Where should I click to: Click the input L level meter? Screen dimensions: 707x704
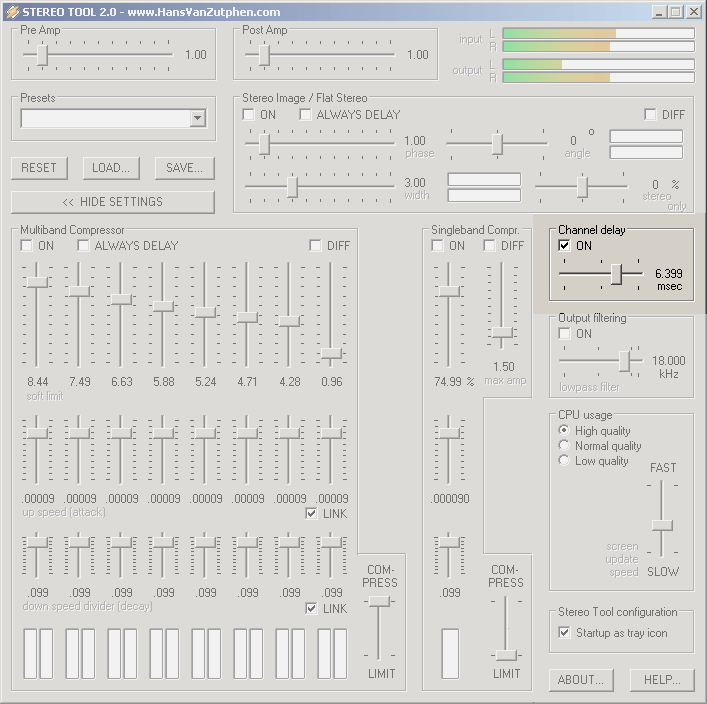(599, 33)
